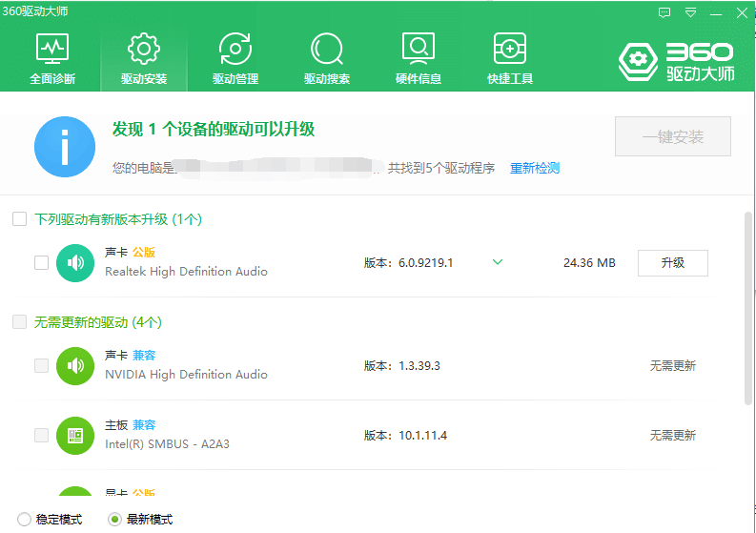Expand the Realtek driver version dropdown arrow
Viewport: 756px width, 533px height.
497,263
